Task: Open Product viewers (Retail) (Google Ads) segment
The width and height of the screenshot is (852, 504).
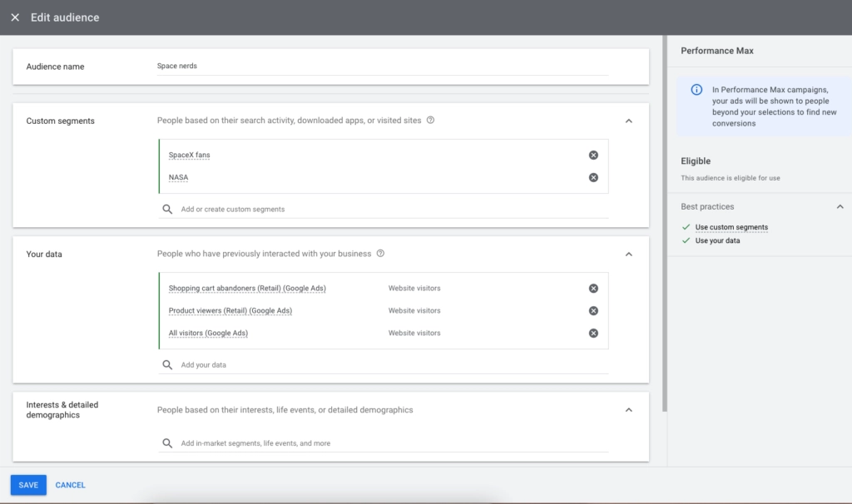Action: (230, 311)
